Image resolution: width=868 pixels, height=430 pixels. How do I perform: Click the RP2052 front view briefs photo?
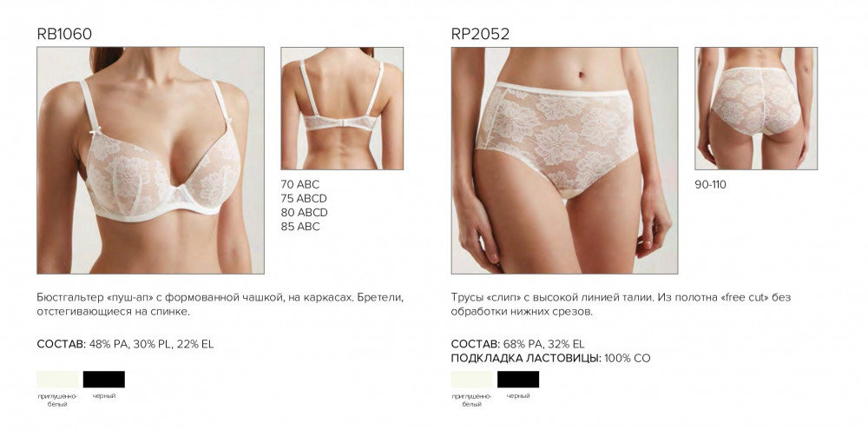[x=565, y=160]
